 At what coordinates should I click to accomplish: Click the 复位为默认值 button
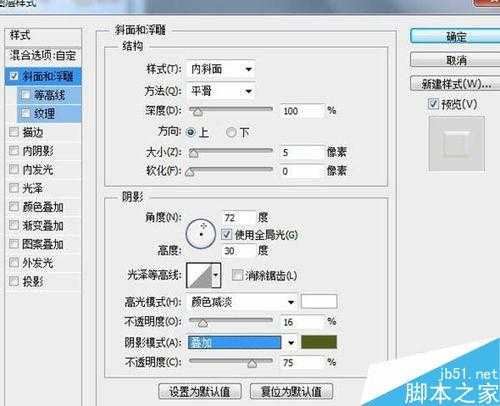click(x=291, y=391)
